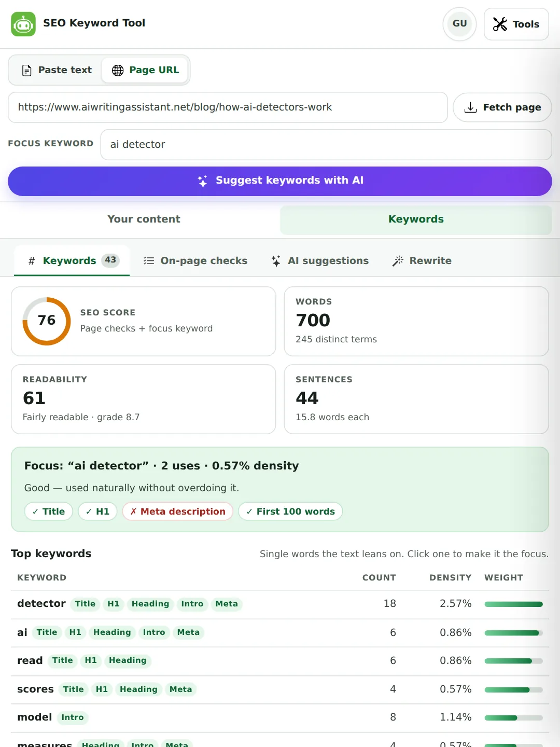Click '245 distinct terms' text
Viewport: 560px width, 747px height.
pos(337,339)
